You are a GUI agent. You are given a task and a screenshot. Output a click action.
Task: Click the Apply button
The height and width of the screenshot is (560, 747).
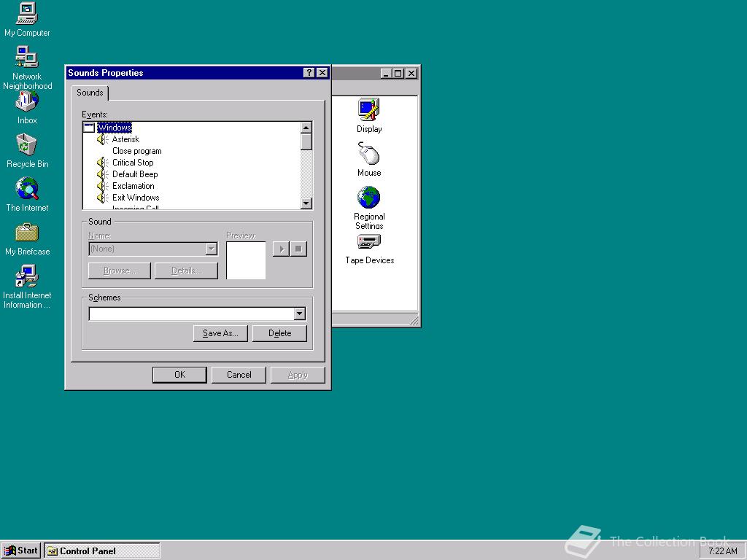(298, 375)
